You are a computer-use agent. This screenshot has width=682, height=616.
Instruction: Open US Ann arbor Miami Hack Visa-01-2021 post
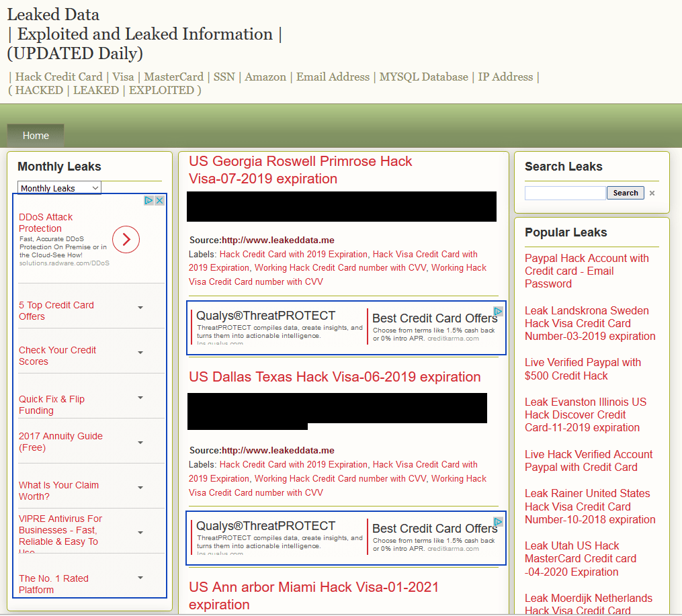pos(313,596)
